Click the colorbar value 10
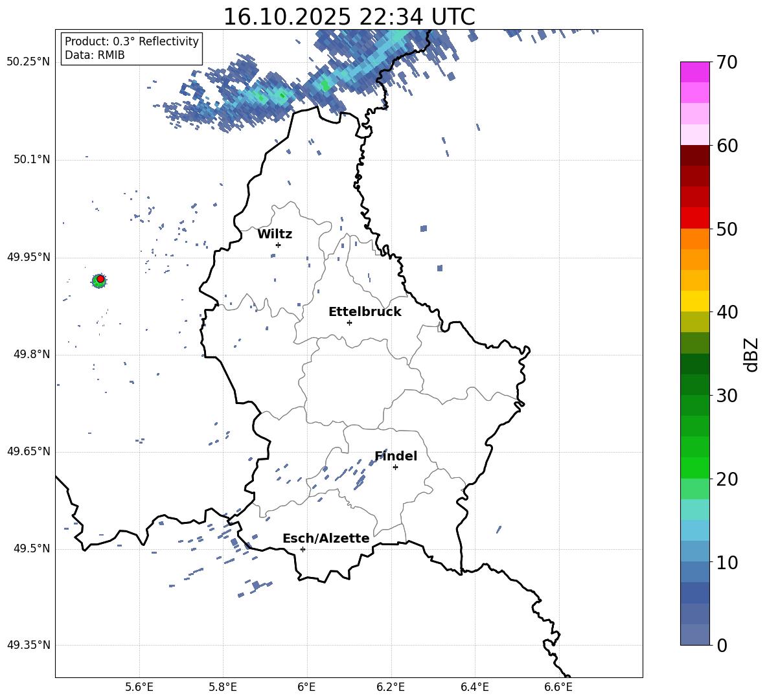 (727, 562)
